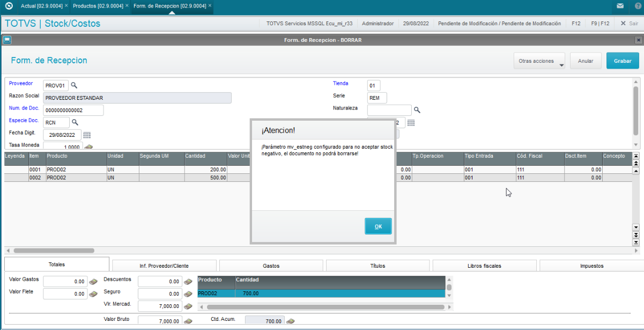Click the Valor Flete input field

click(x=65, y=294)
